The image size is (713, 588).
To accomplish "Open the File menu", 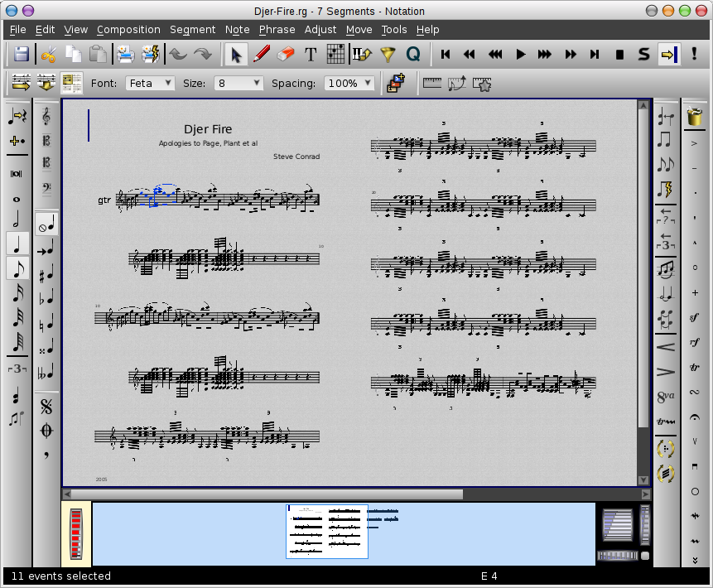I will [17, 30].
